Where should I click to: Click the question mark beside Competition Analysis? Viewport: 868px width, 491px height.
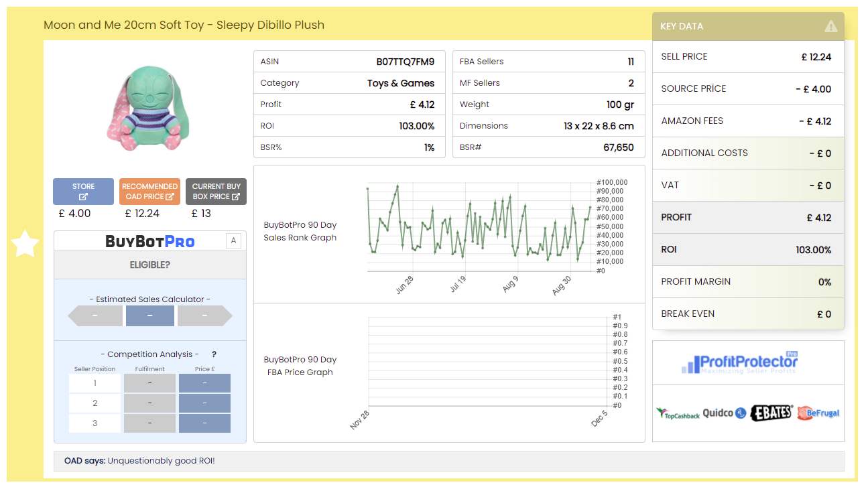214,354
